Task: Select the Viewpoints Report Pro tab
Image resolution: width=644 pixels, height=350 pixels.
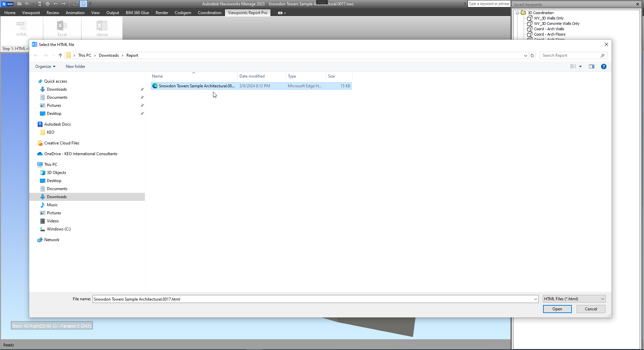Action: (x=248, y=13)
